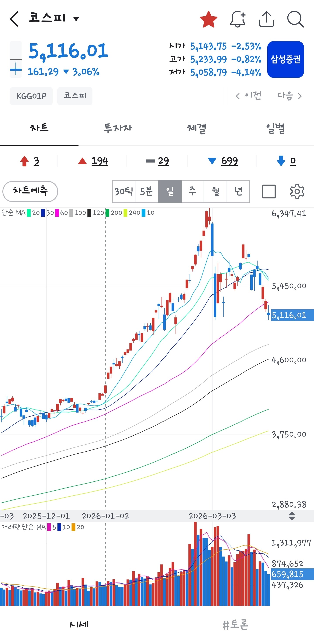Viewport: 314px width, 644px height.
Task: Open the price alert bell icon
Action: [237, 19]
